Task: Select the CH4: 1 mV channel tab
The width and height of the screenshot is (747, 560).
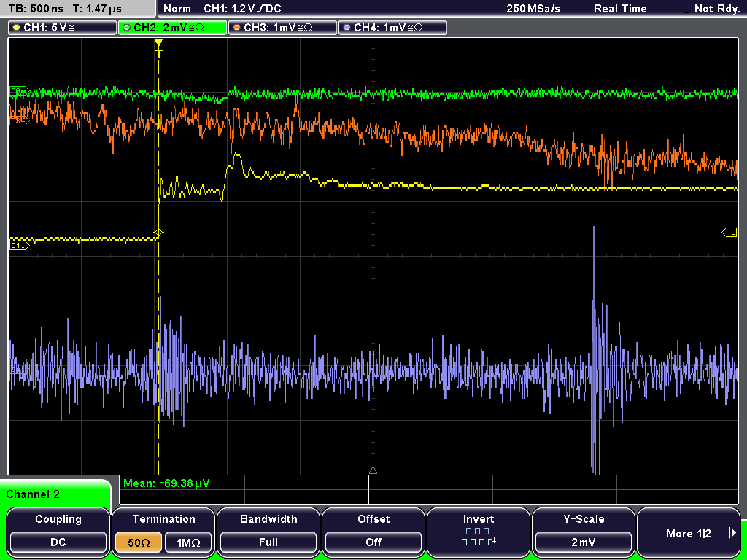Action: point(392,28)
